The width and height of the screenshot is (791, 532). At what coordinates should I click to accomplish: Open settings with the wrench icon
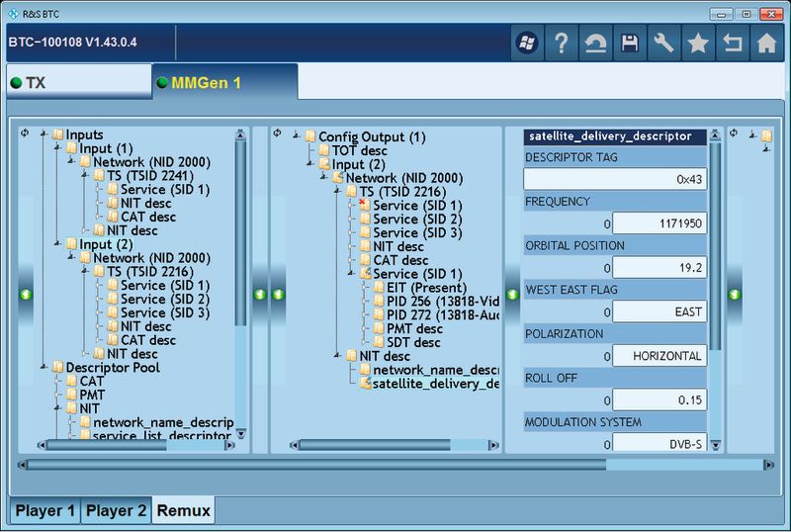coord(663,43)
